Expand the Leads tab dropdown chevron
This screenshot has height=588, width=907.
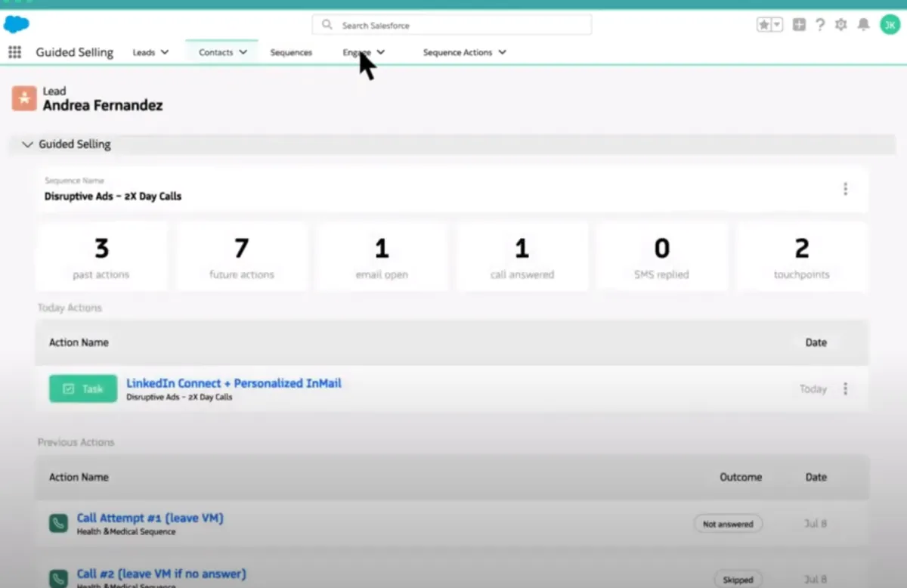click(165, 52)
